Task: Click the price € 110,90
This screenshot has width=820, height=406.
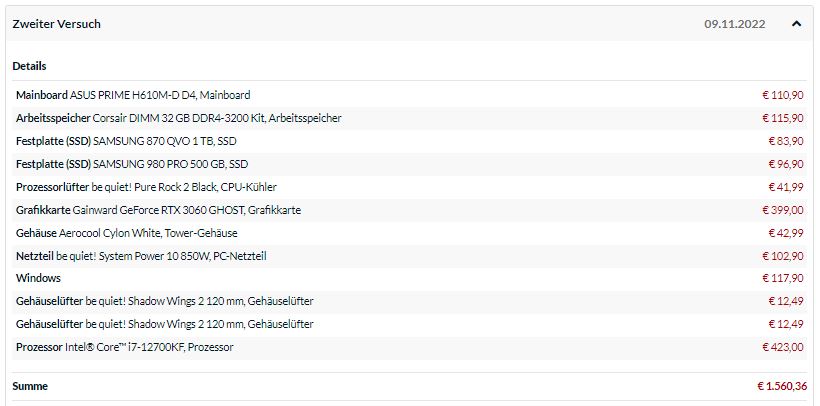Action: [783, 95]
